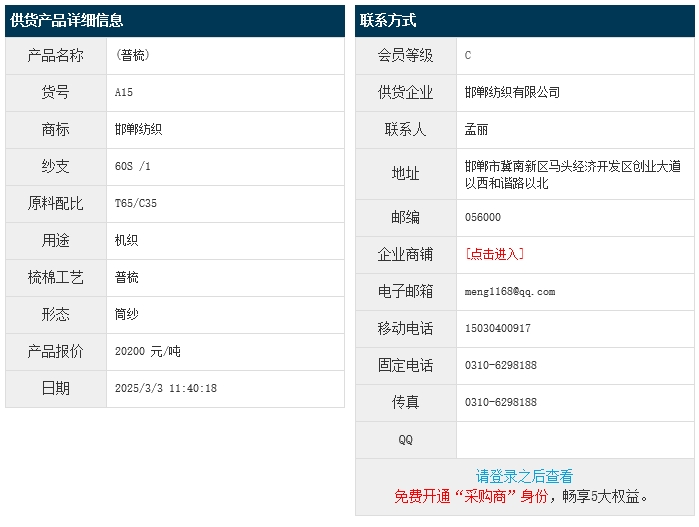The width and height of the screenshot is (699, 527).
Task: Click the email address meng1168@qq.com
Action: [x=510, y=291]
